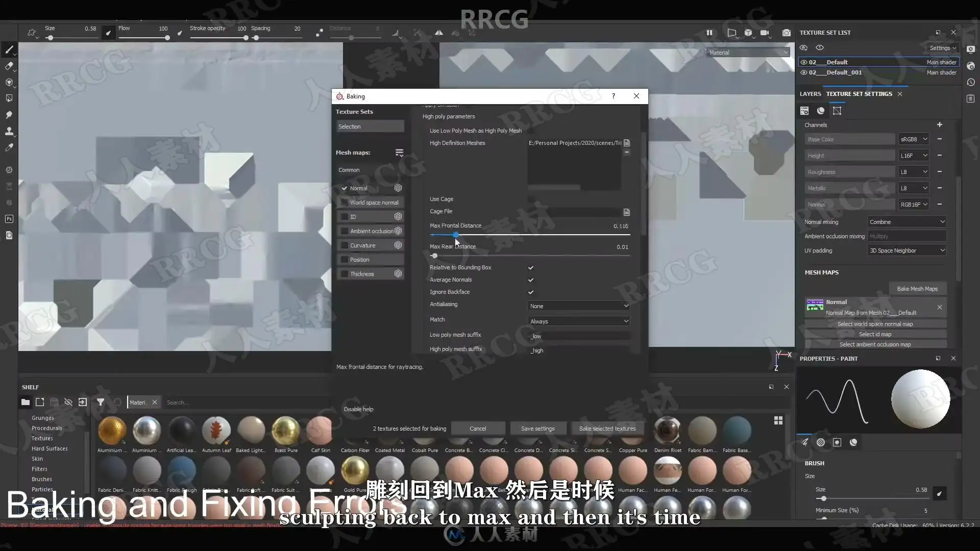The image size is (980, 551).
Task: Change the Normal RGB16F format dropdown
Action: (x=914, y=205)
